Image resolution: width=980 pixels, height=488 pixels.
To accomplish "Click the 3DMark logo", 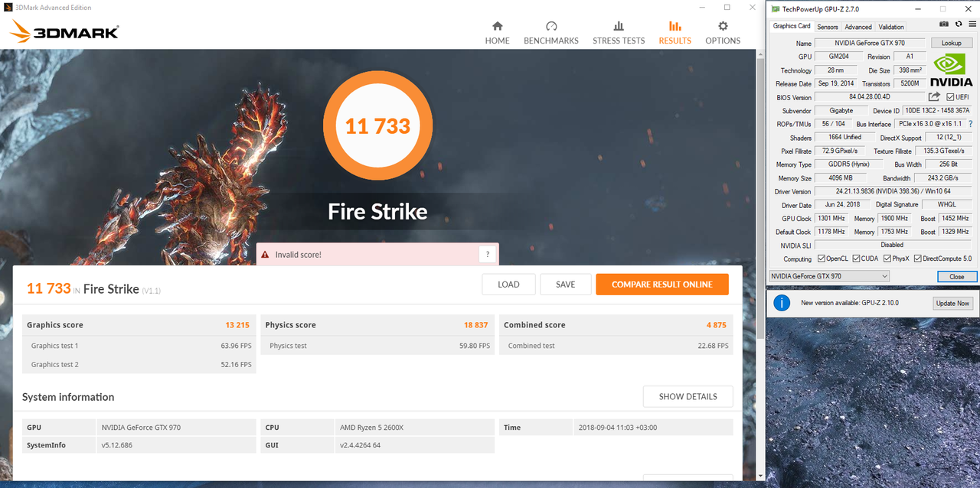I will coord(64,31).
